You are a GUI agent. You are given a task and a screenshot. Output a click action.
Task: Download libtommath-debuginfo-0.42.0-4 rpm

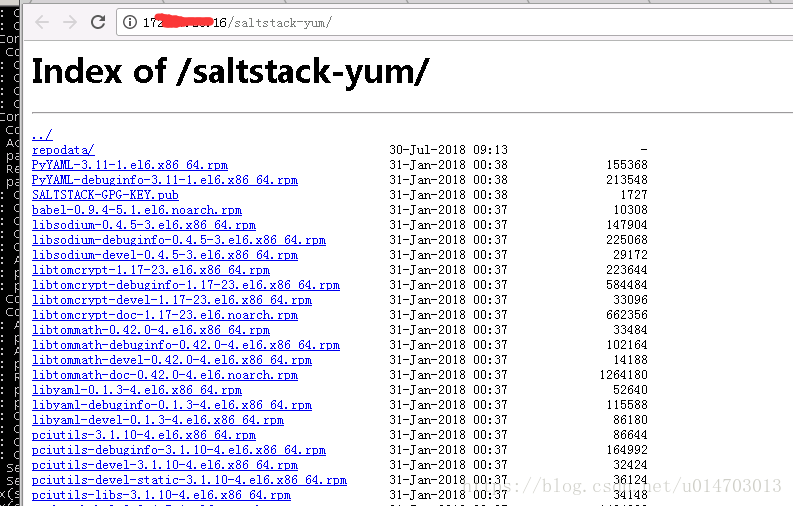click(186, 345)
